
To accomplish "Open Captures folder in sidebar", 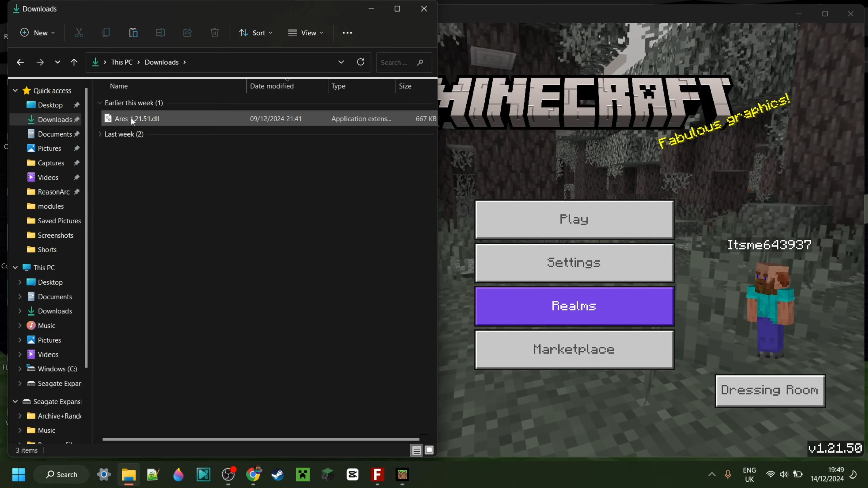I will [51, 163].
